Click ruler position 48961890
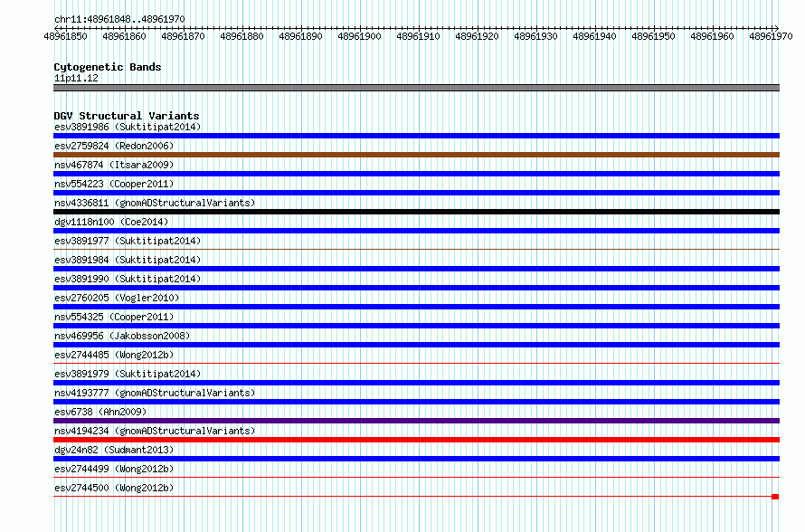The height and width of the screenshot is (532, 805). 301,36
